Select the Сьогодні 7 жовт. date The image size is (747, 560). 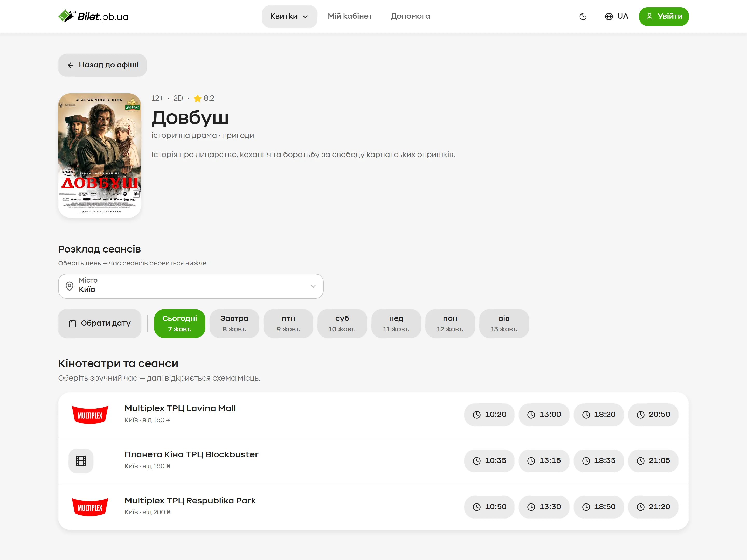tap(180, 323)
